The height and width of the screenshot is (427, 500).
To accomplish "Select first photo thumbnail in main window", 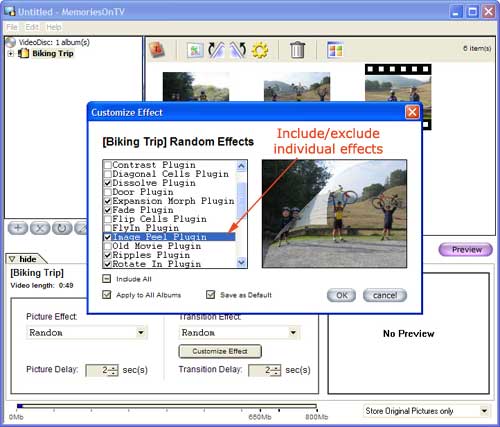I will click(196, 87).
